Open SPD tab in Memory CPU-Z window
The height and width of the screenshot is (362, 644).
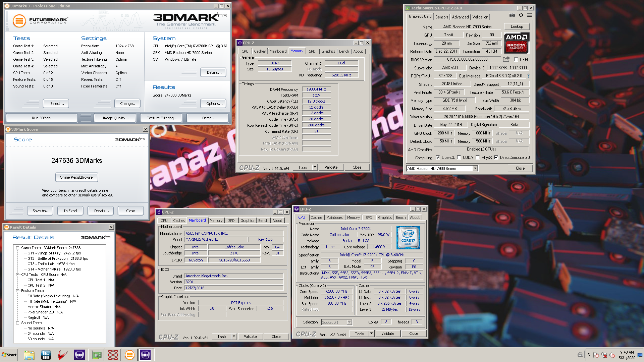tap(312, 51)
